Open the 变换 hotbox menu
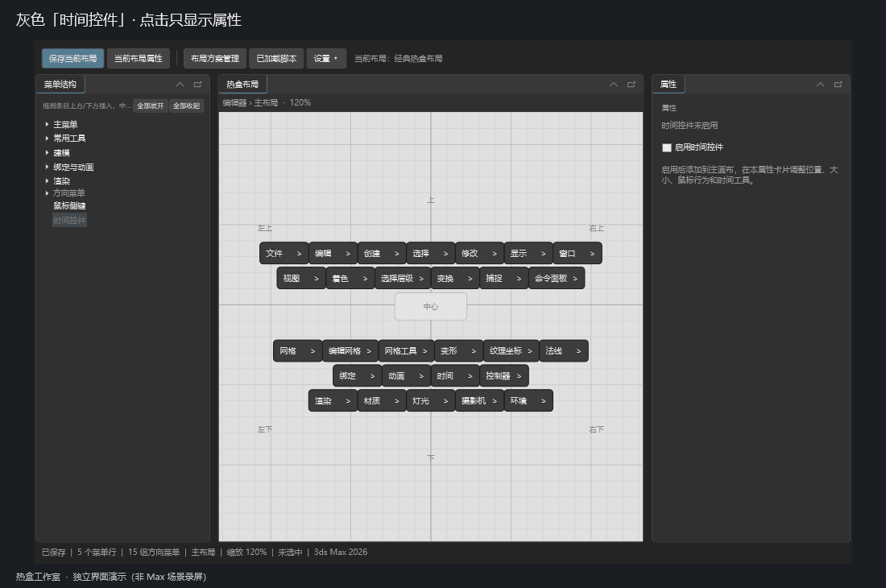The image size is (886, 588). click(455, 278)
